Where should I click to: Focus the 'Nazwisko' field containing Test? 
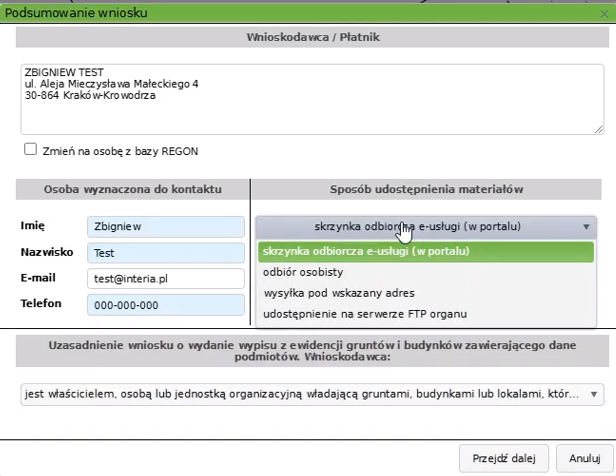(x=165, y=253)
